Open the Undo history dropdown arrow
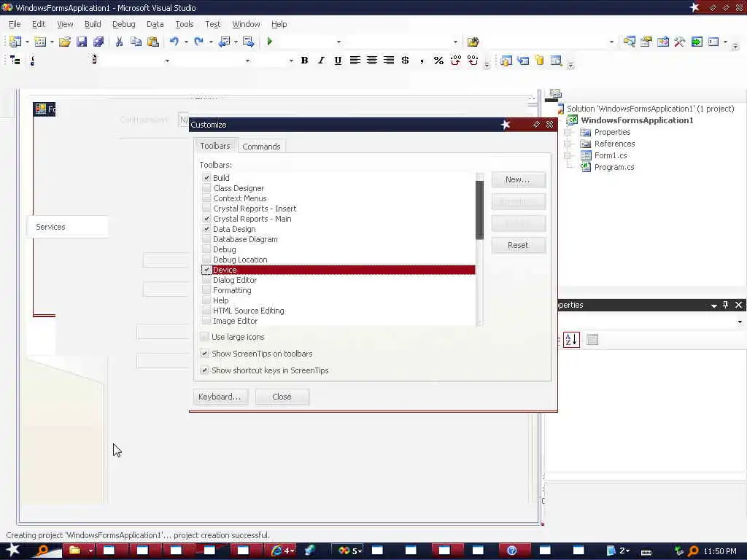747x560 pixels. point(186,42)
